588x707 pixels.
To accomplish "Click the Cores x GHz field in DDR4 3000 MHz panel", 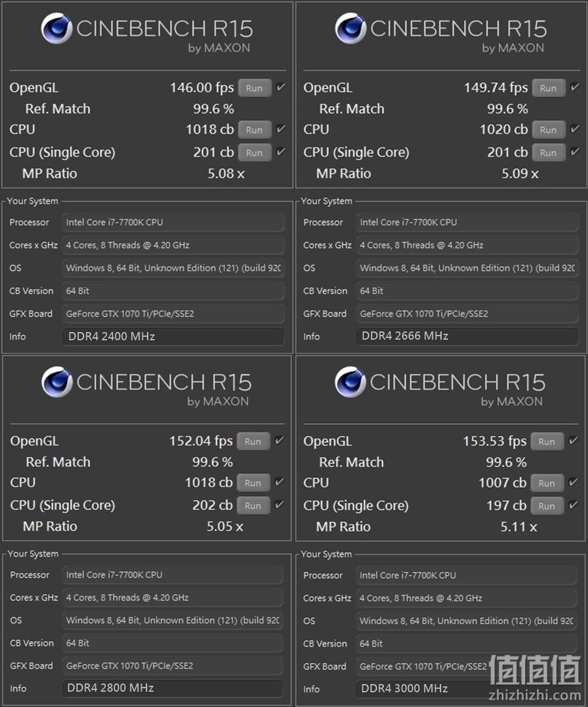I will [x=466, y=598].
